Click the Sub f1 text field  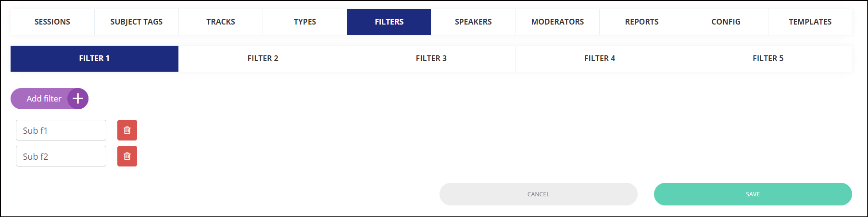pyautogui.click(x=61, y=130)
